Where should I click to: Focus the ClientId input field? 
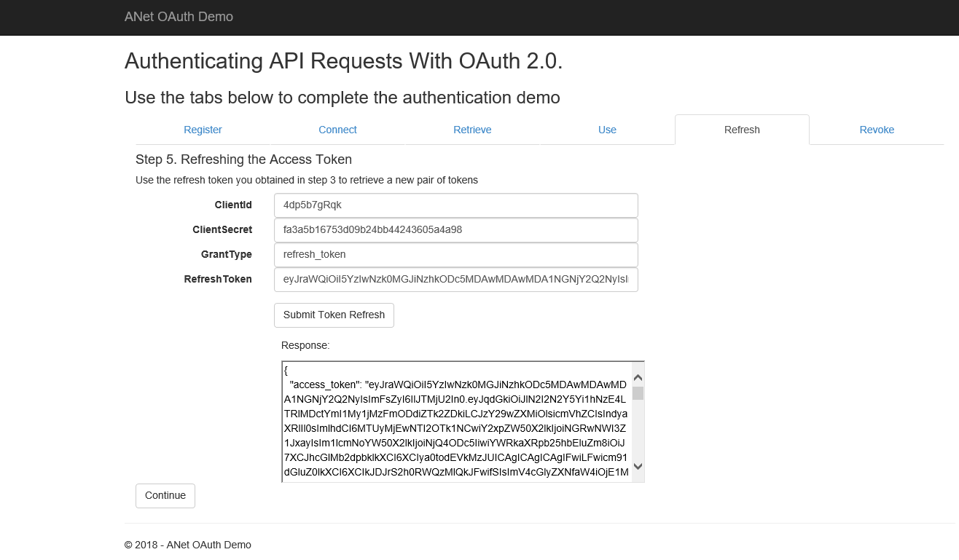[x=455, y=205]
